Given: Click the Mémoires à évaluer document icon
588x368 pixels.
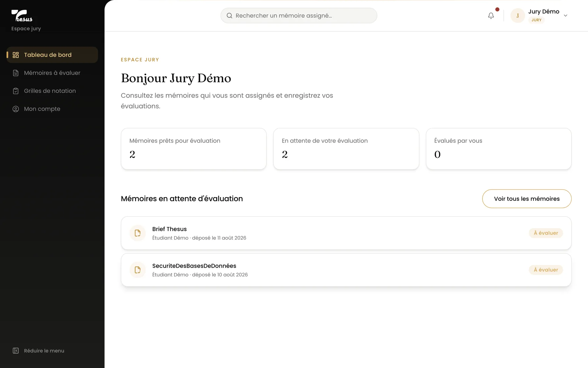Looking at the screenshot, I should point(16,73).
